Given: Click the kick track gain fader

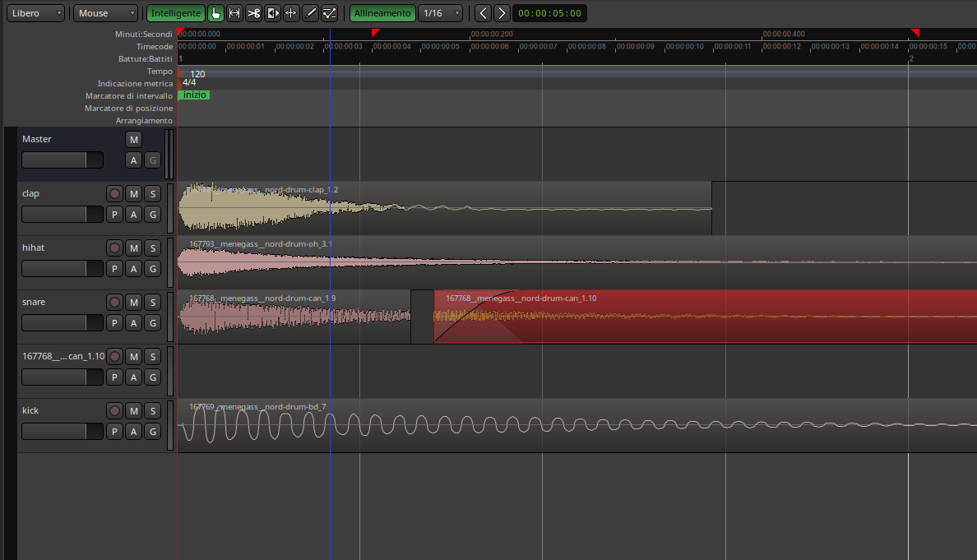Looking at the screenshot, I should (x=62, y=432).
